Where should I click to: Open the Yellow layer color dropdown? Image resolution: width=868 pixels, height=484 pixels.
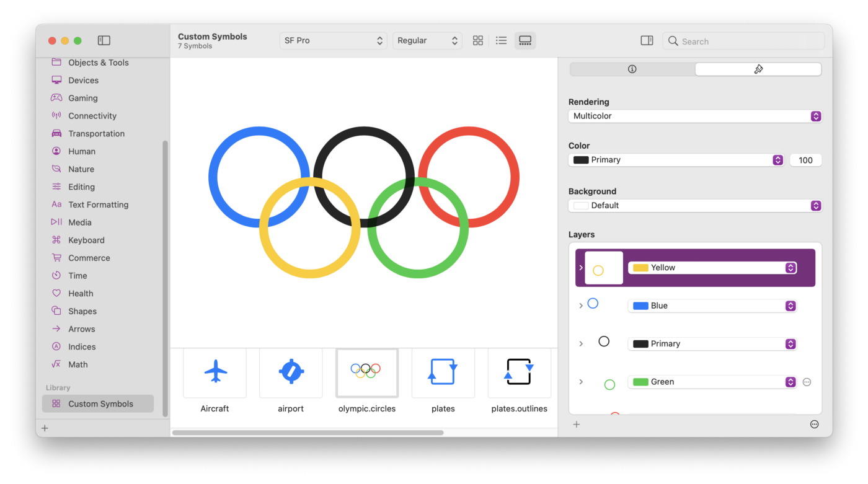pos(712,268)
